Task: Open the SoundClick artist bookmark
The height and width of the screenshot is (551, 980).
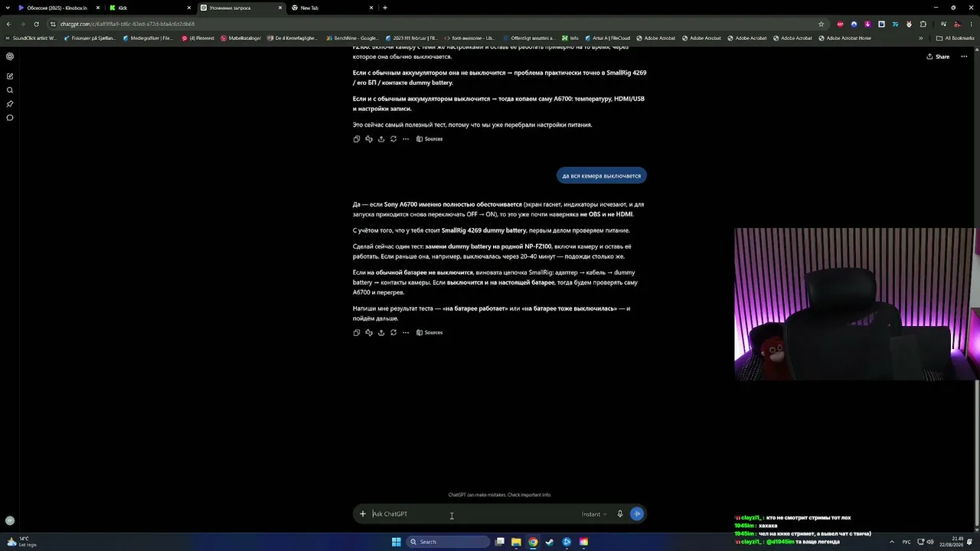Action: click(31, 38)
